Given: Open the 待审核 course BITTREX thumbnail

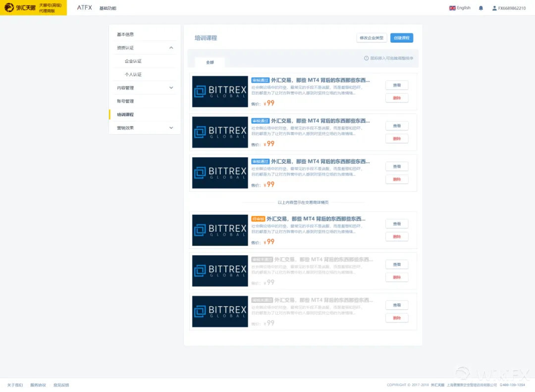Looking at the screenshot, I should [220, 230].
